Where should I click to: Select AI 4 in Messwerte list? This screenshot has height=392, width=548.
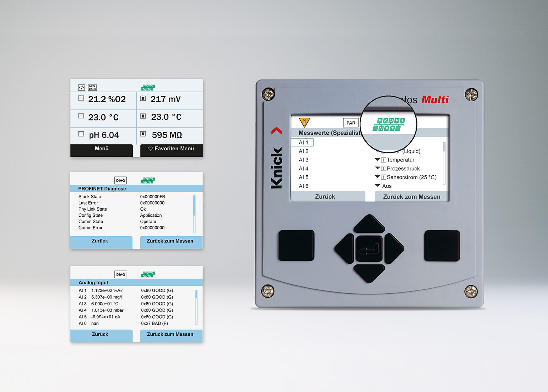click(x=303, y=169)
